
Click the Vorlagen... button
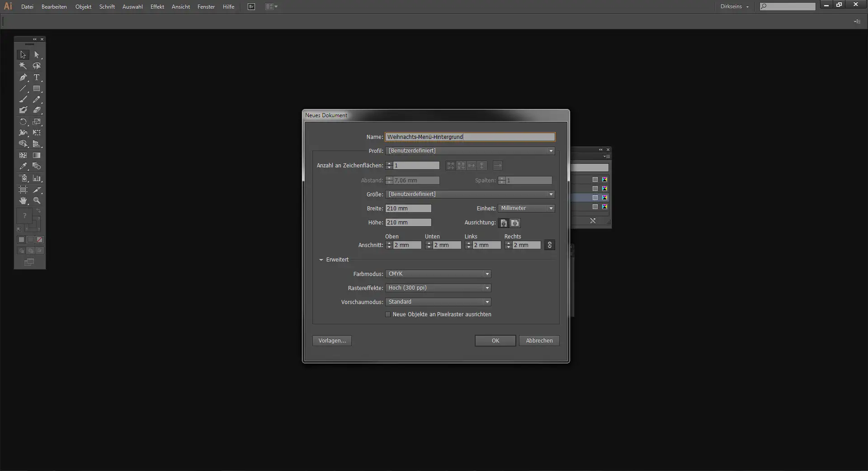point(332,341)
